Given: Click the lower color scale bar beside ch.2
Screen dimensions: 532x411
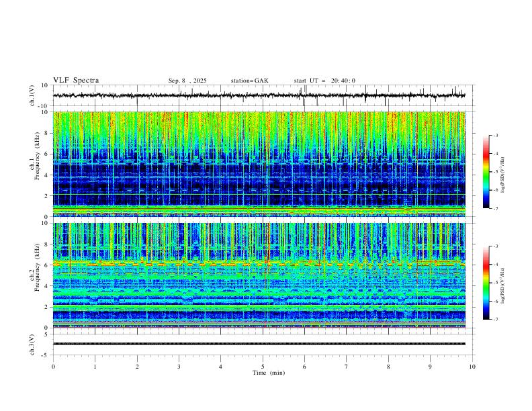Looking at the screenshot, I should (x=486, y=283).
